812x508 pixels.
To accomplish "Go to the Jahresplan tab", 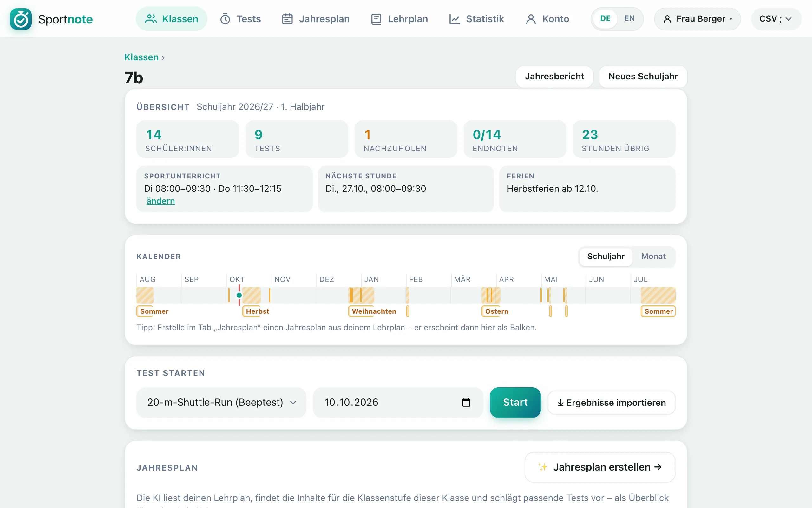I will (x=315, y=19).
